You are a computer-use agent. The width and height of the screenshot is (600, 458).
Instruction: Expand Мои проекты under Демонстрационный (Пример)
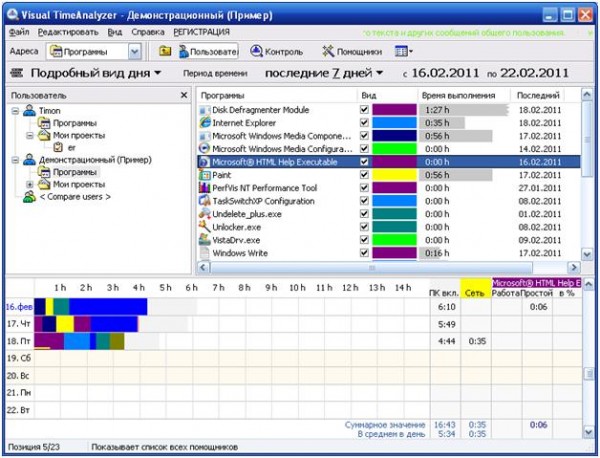click(30, 184)
